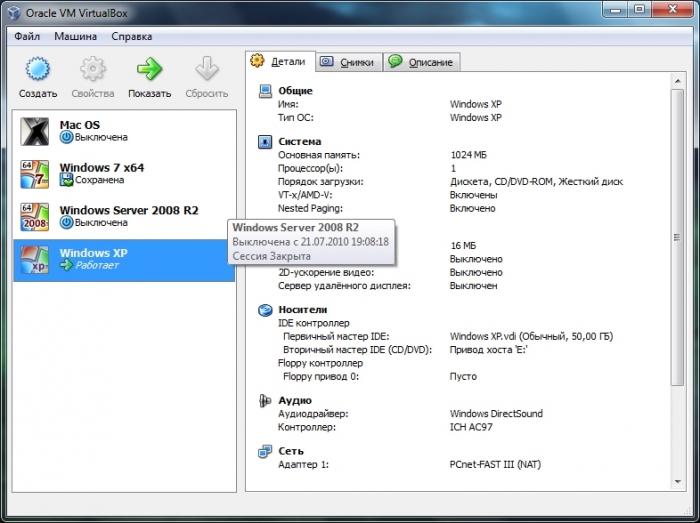Click the Создать (Create) toolbar icon

(37, 70)
